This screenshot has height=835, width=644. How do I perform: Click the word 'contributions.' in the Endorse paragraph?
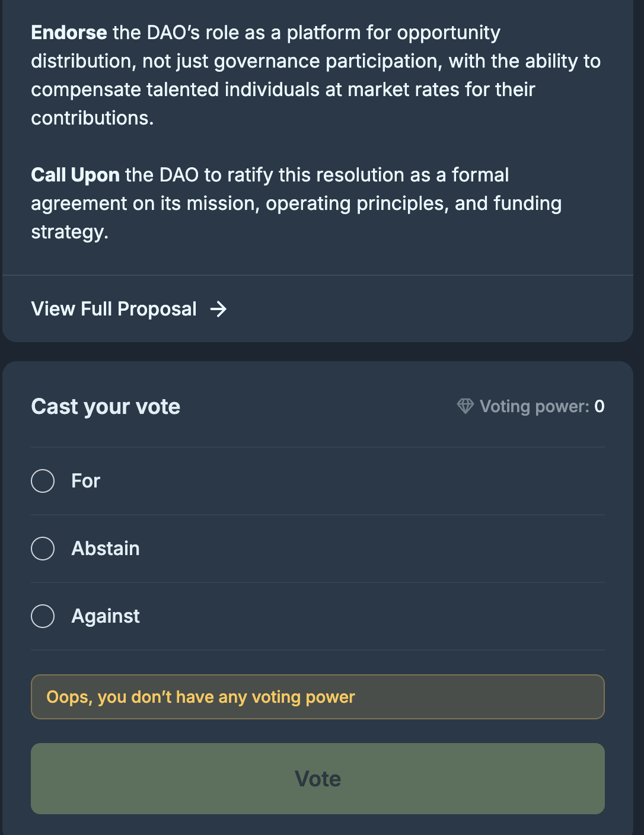pyautogui.click(x=93, y=118)
